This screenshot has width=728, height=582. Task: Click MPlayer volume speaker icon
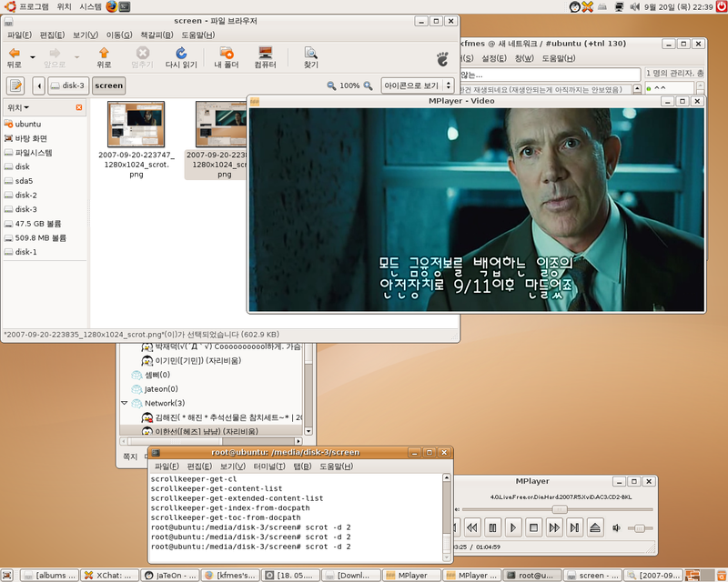(x=617, y=528)
